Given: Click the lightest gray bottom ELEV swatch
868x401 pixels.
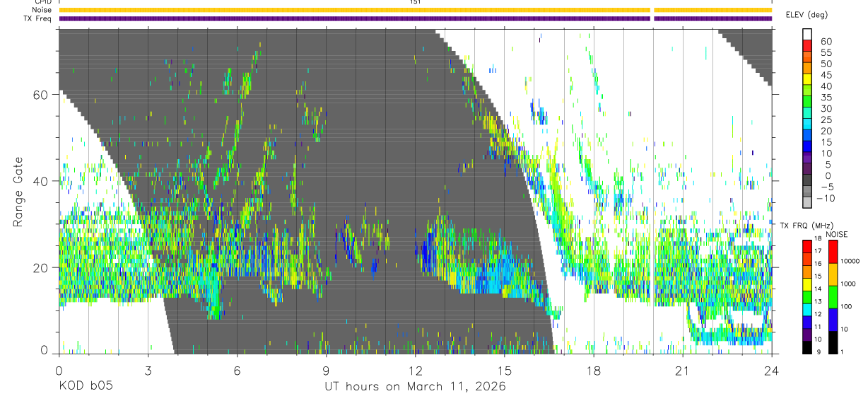Looking at the screenshot, I should tap(807, 203).
